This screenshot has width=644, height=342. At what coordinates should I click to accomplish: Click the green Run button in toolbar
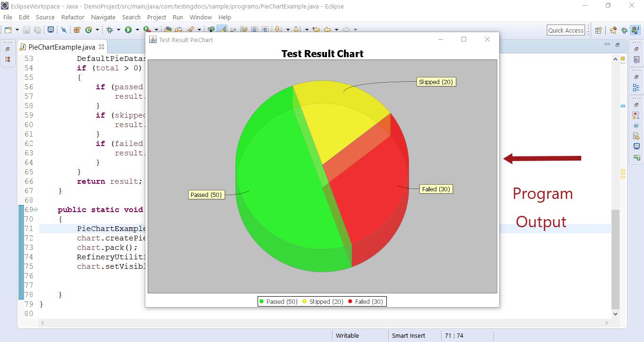coord(128,30)
